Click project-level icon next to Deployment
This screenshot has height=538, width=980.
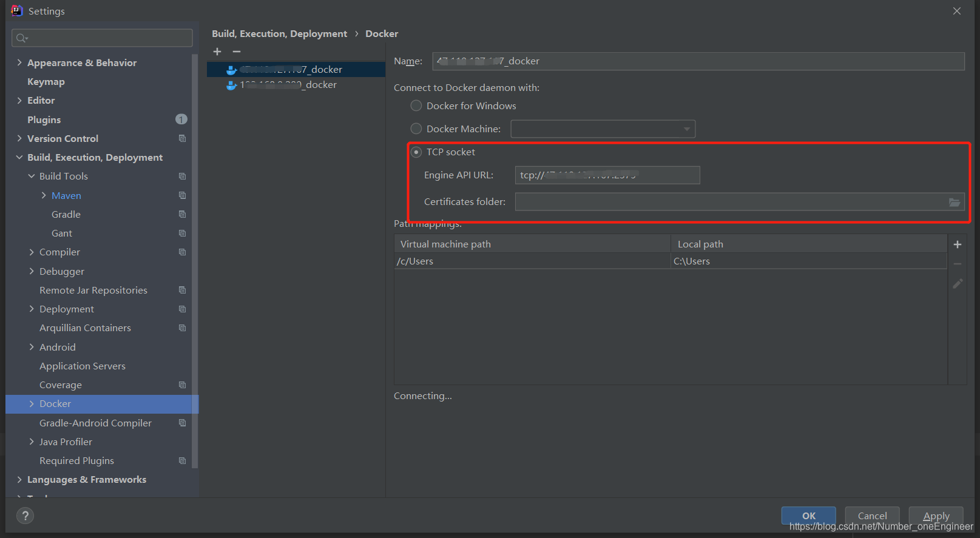(182, 309)
